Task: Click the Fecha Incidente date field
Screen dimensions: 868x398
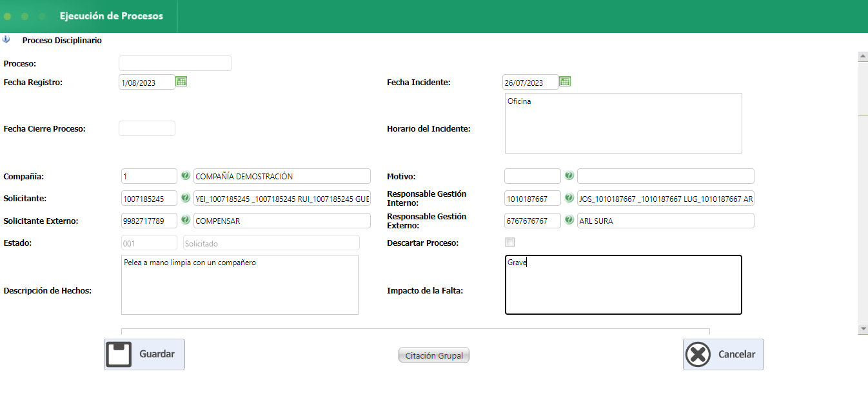Action: coord(531,82)
